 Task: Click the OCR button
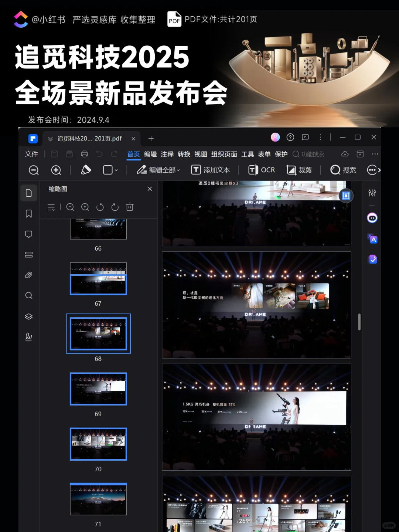tap(262, 170)
